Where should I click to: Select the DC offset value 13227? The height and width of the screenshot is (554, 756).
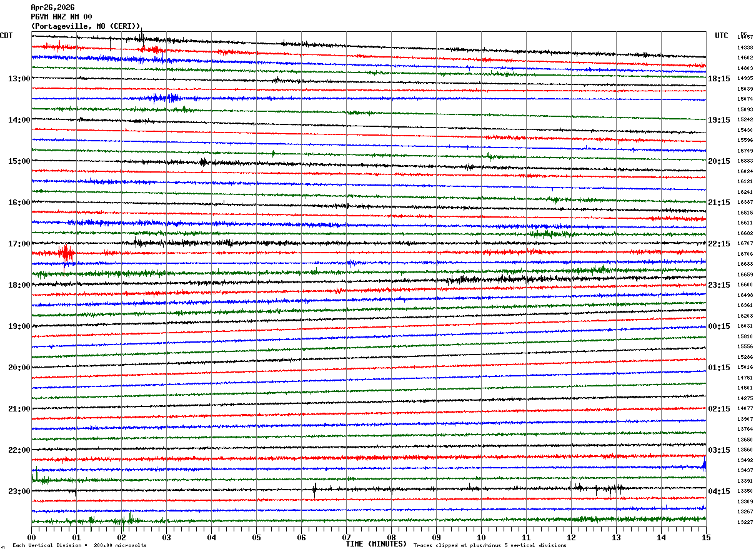pyautogui.click(x=745, y=523)
